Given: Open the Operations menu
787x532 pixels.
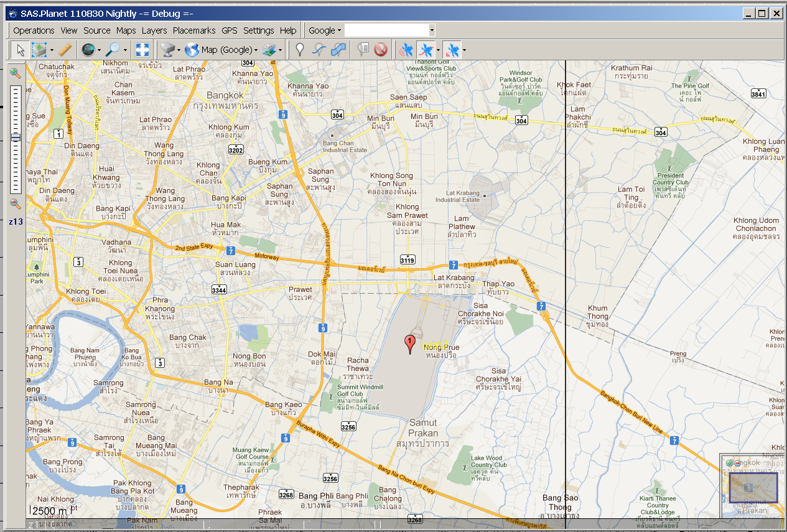Looking at the screenshot, I should click(34, 30).
